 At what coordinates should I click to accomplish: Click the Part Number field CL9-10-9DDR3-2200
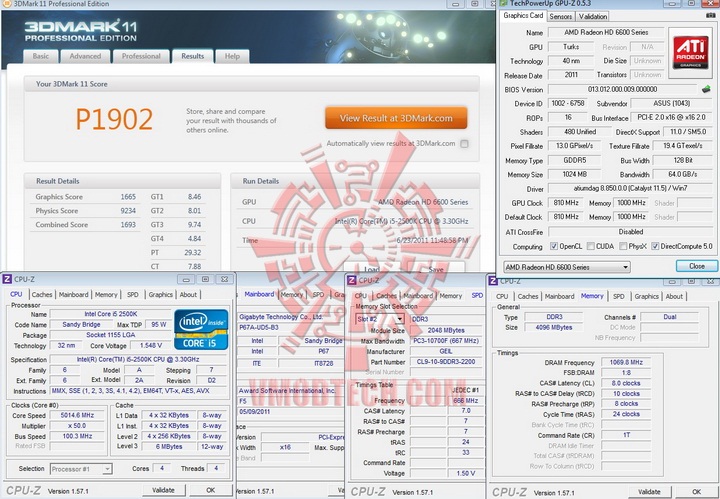[x=445, y=362]
